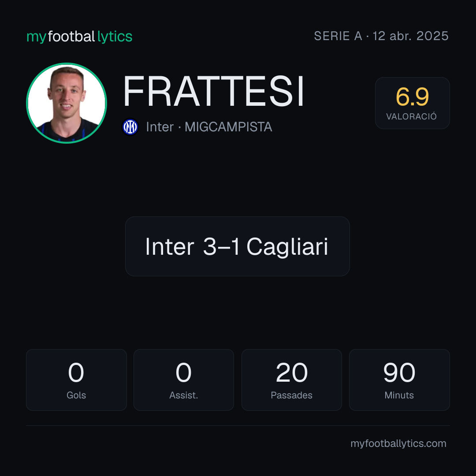Click the yellow 6.9 rating number
This screenshot has height=476, width=476.
click(x=412, y=97)
